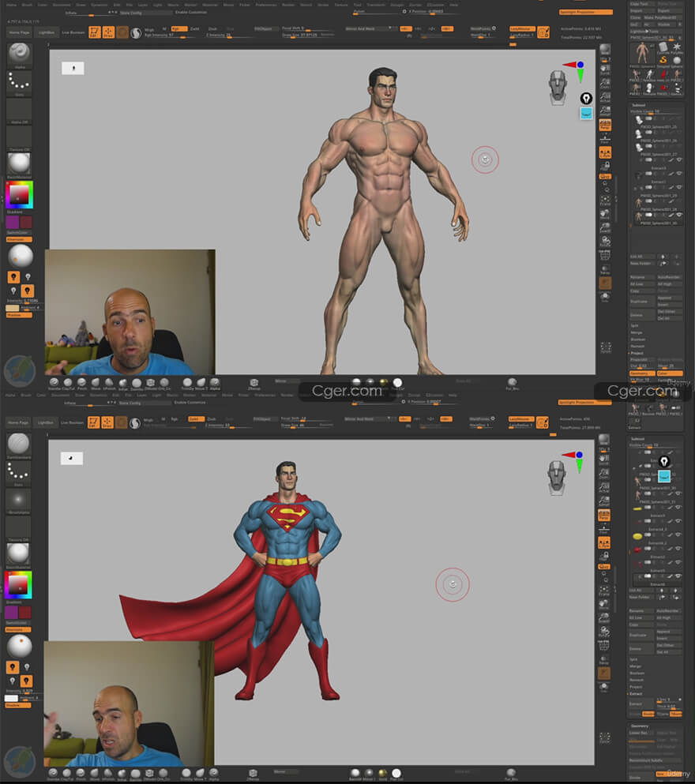Toggle LazyMouse in top view
The image size is (695, 784).
[522, 29]
